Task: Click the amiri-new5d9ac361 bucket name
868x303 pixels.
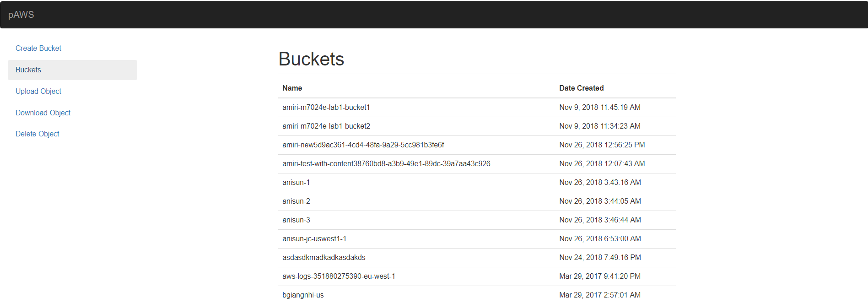Action: [363, 145]
